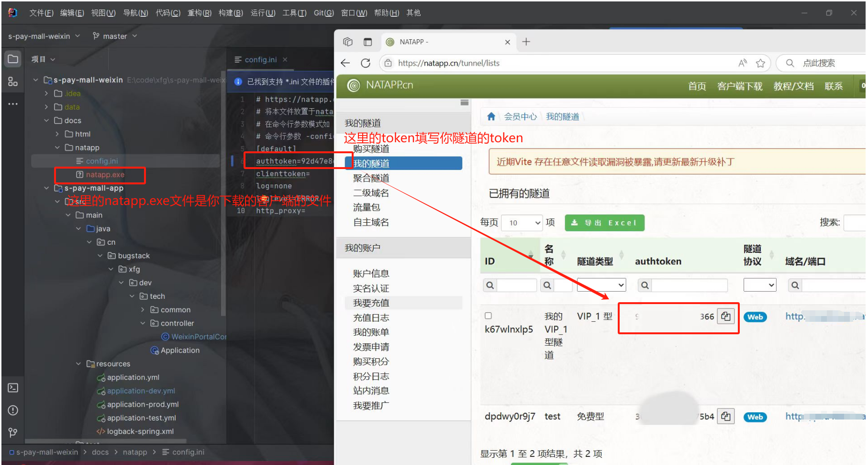Copy the authtoken of the k67wlnxlp5 tunnel
This screenshot has width=868, height=465.
pos(726,316)
